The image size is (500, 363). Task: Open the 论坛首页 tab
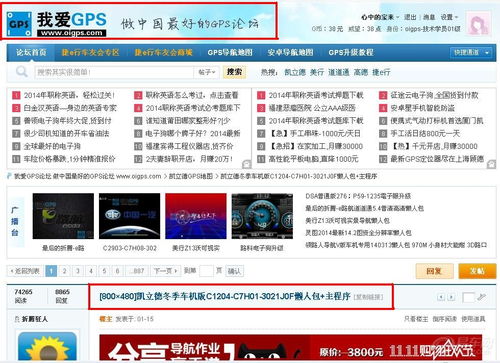(x=31, y=53)
